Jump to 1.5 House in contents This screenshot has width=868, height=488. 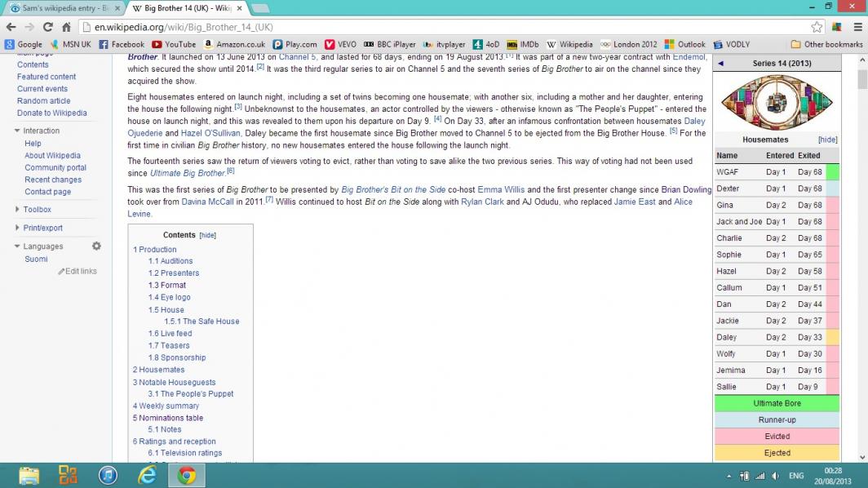(x=166, y=309)
